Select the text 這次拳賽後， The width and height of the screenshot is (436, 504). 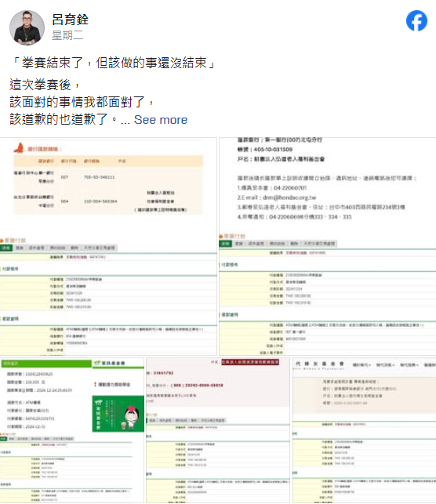45,85
